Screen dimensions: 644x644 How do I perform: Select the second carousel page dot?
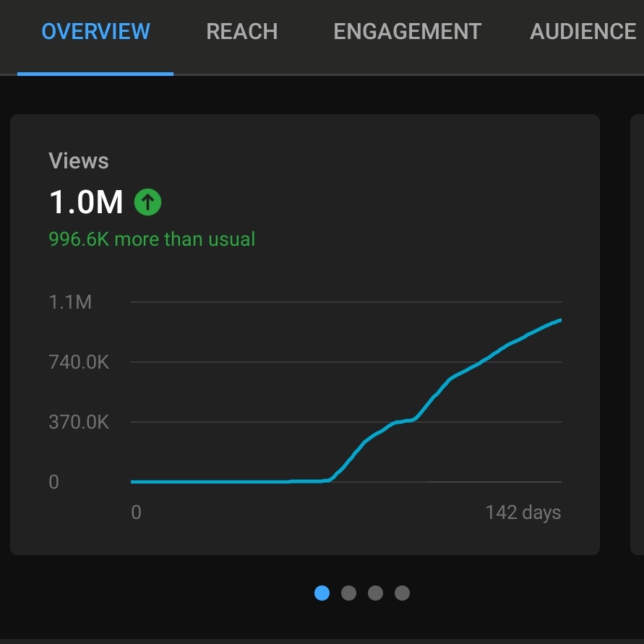click(x=348, y=593)
